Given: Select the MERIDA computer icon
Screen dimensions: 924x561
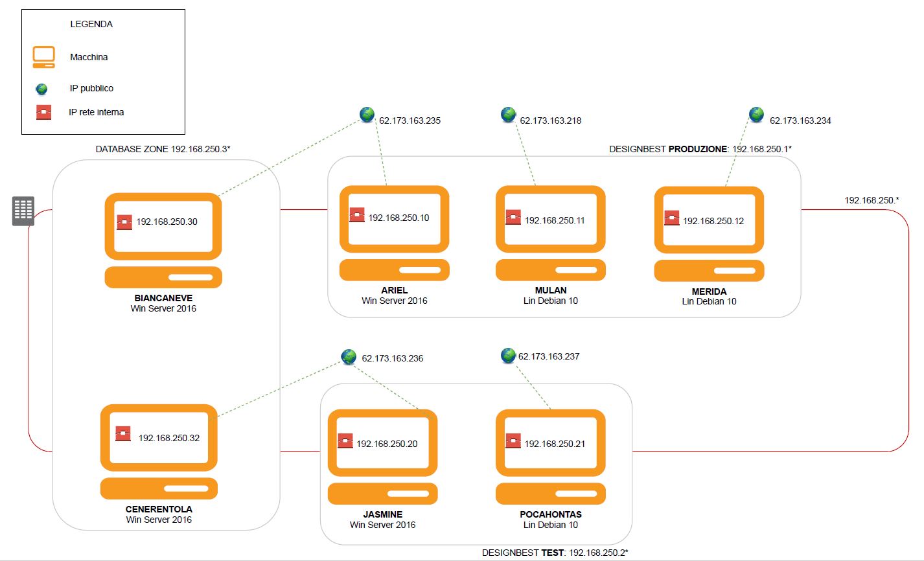Looking at the screenshot, I should [x=709, y=234].
